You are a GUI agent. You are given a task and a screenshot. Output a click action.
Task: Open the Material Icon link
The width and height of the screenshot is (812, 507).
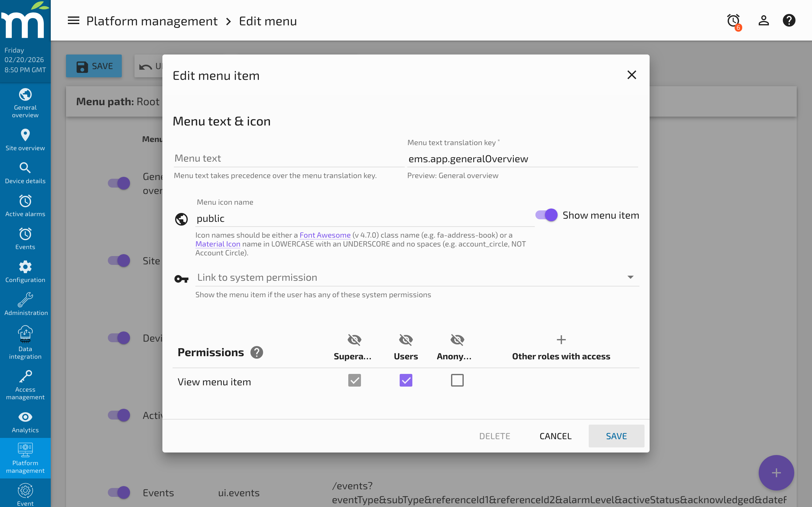[217, 244]
